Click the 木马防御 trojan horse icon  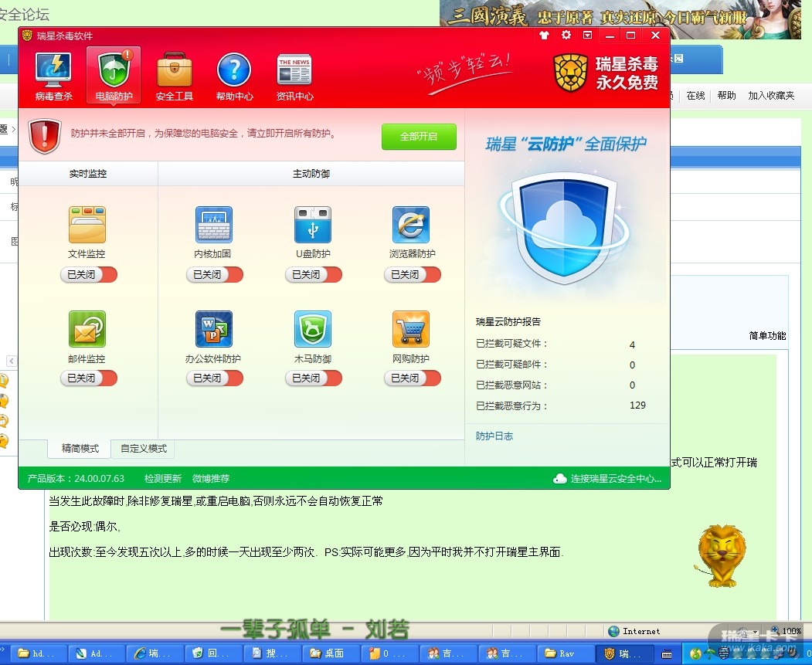pyautogui.click(x=313, y=329)
